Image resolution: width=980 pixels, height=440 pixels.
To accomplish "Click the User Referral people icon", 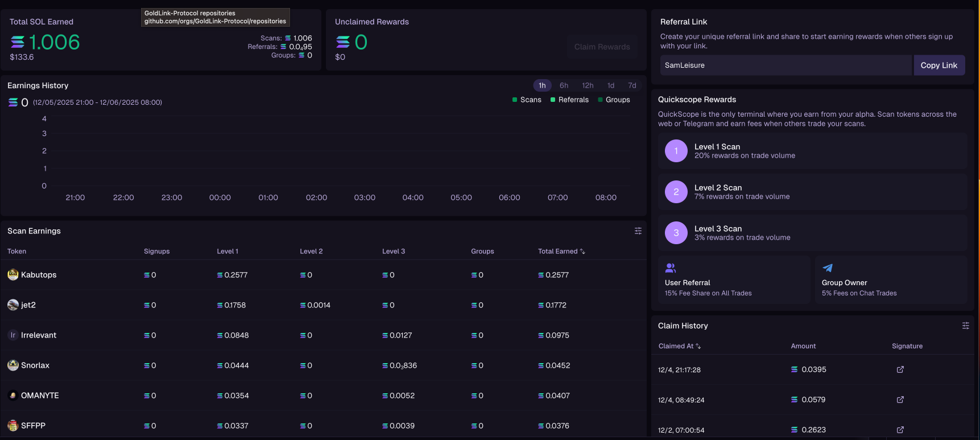I will coord(671,268).
